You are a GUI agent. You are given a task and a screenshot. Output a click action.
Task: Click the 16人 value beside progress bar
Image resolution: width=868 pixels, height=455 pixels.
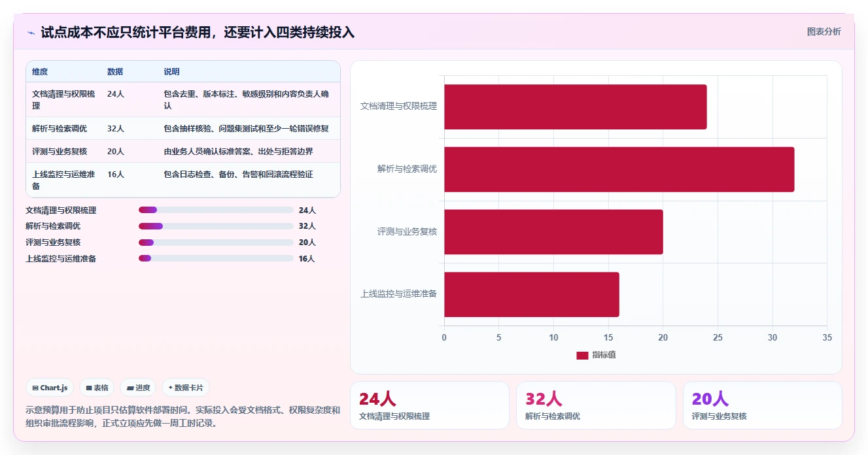coord(307,259)
